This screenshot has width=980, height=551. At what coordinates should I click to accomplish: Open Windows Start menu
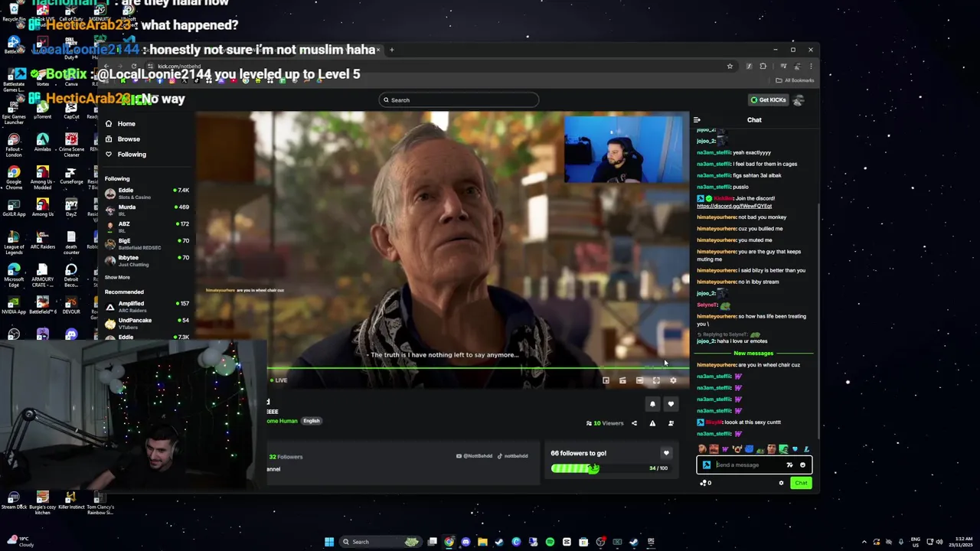click(329, 542)
